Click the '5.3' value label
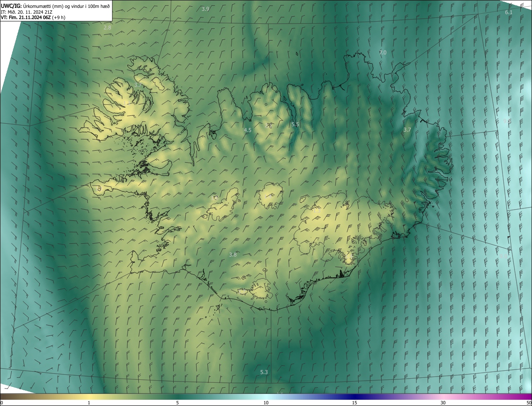Viewport: 532px width, 406px height. coord(264,372)
